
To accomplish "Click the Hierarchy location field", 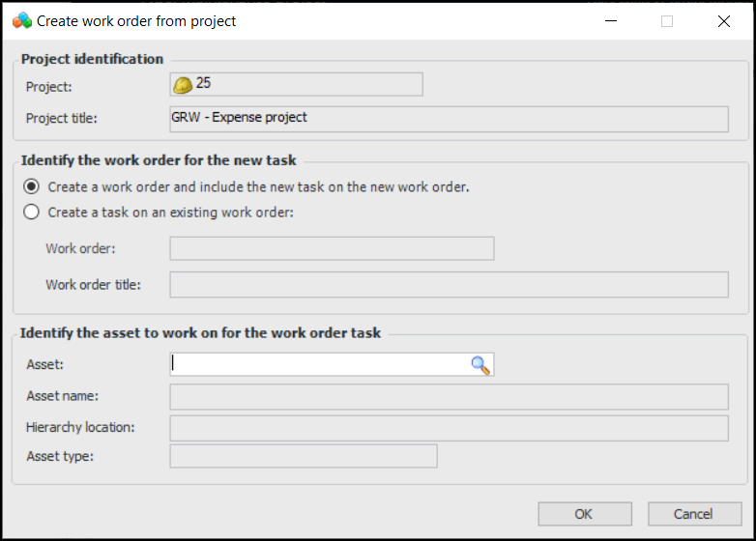I will tap(449, 428).
